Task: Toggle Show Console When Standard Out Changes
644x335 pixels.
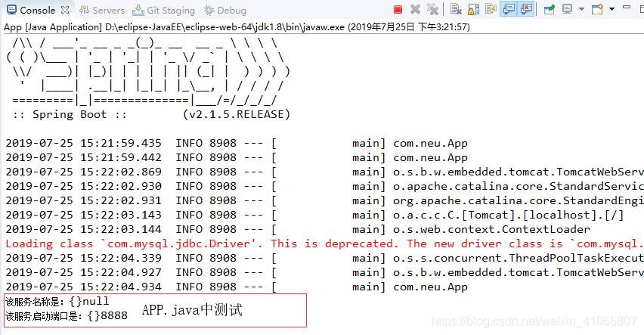Action: 509,10
